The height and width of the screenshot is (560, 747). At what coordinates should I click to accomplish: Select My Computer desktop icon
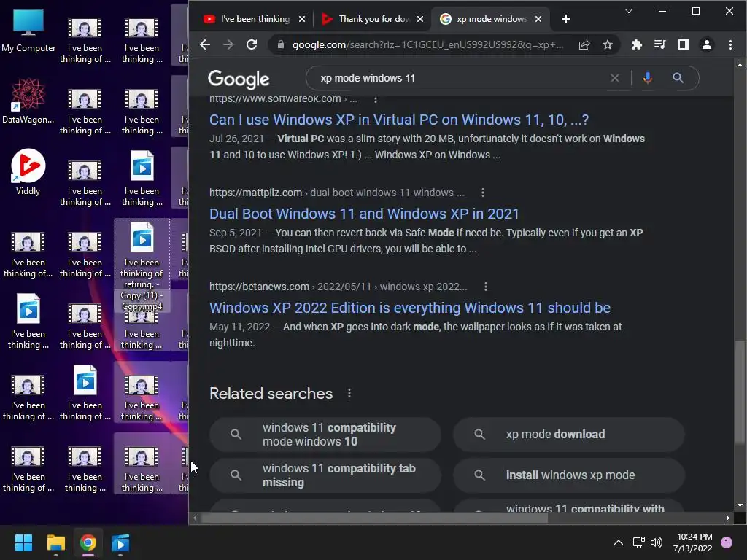click(28, 31)
